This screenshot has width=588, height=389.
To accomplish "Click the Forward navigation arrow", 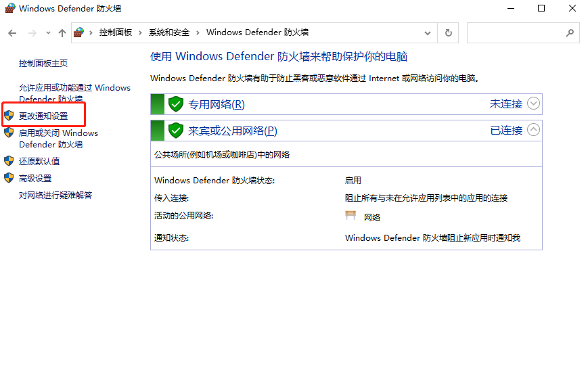I will pos(32,33).
